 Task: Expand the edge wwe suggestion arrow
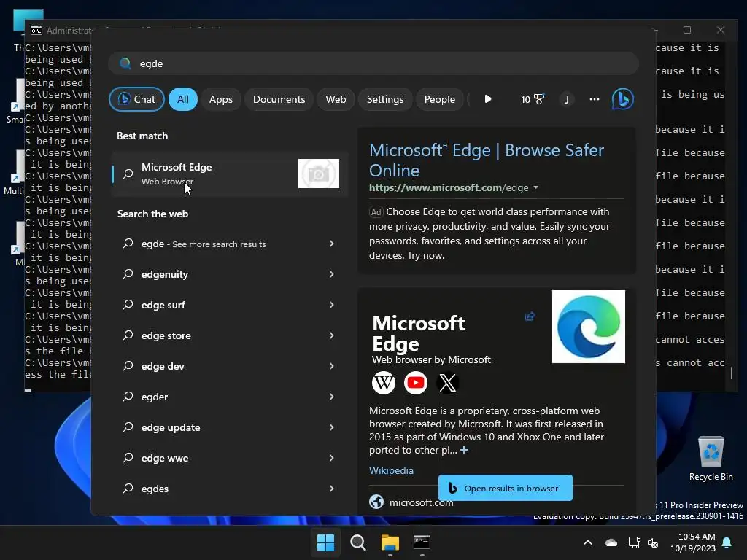(x=332, y=458)
